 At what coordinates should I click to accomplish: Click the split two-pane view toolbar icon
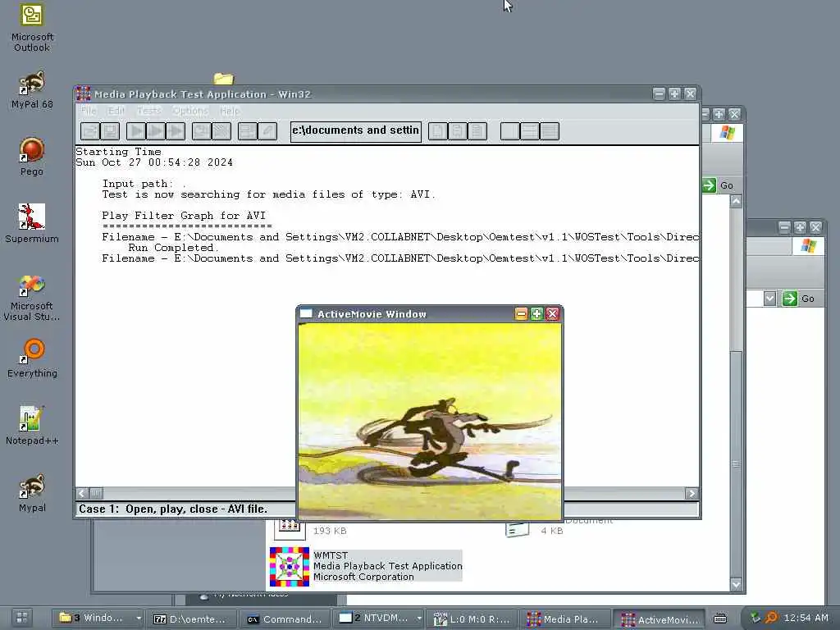pos(529,131)
